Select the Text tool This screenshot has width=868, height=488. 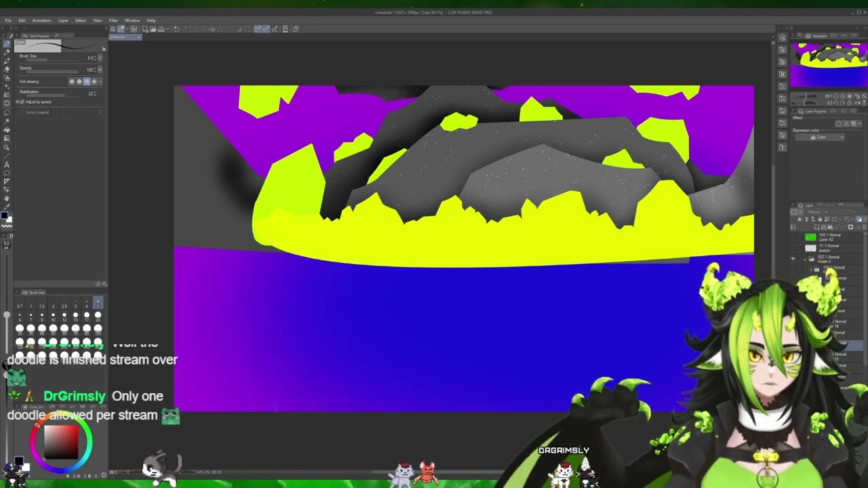coord(7,165)
